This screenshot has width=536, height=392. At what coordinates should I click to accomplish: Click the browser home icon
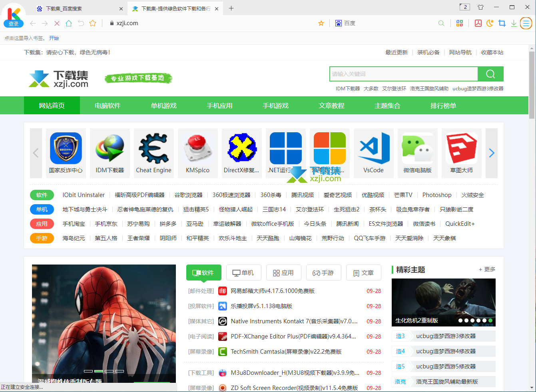[69, 23]
